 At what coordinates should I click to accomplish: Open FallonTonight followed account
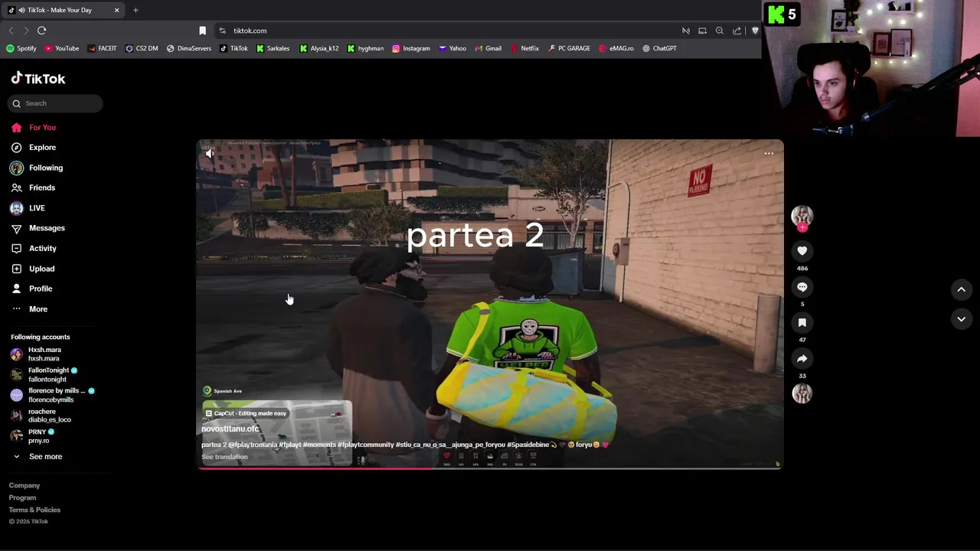point(44,374)
